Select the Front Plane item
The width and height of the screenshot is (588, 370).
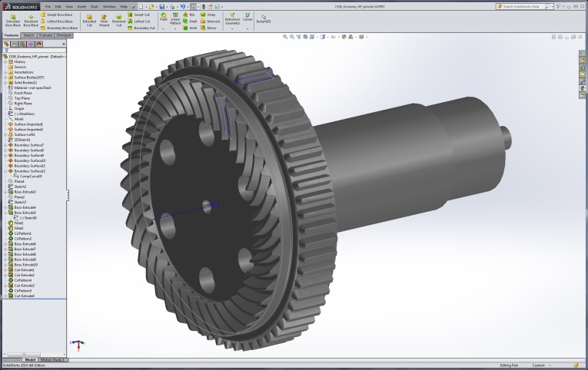point(20,93)
